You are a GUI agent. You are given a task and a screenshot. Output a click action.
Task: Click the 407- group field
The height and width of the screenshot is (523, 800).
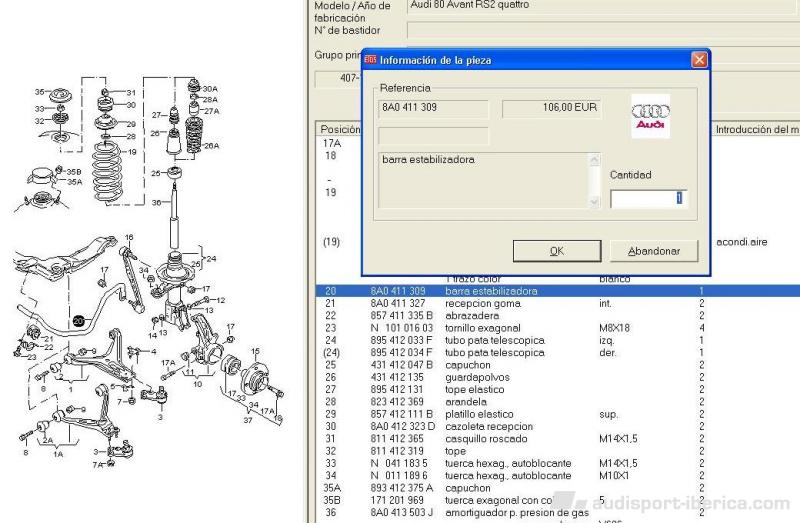pos(339,79)
